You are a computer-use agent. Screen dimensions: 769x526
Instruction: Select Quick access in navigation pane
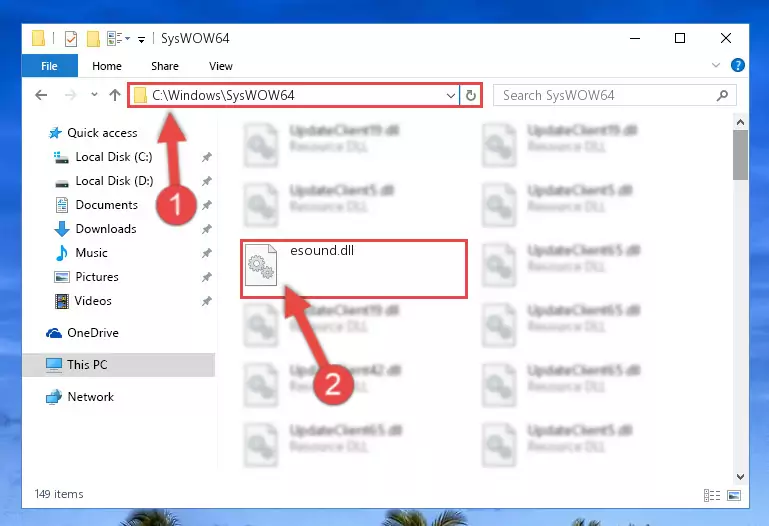point(102,133)
